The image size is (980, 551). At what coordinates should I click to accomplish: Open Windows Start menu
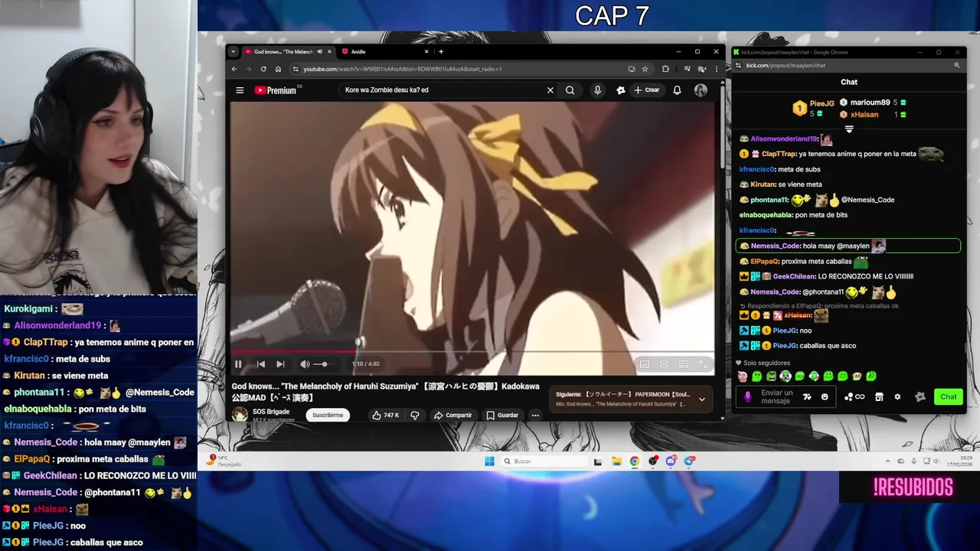(x=489, y=461)
